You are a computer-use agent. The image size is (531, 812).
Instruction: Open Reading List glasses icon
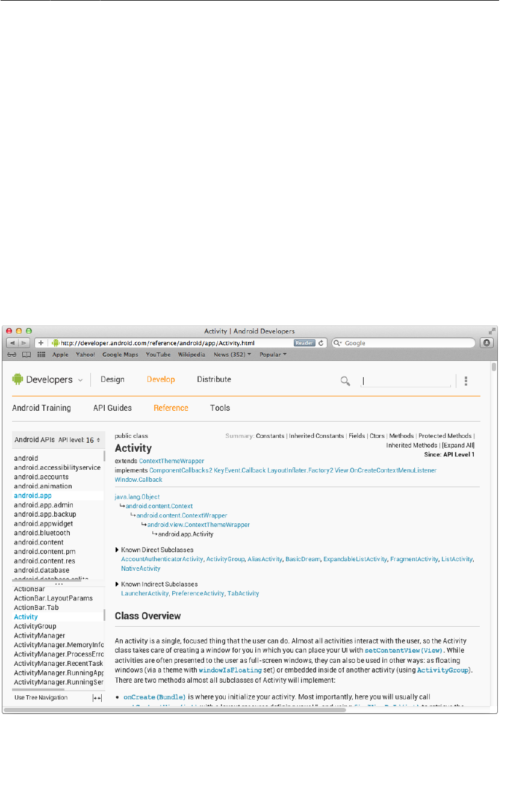pyautogui.click(x=11, y=355)
